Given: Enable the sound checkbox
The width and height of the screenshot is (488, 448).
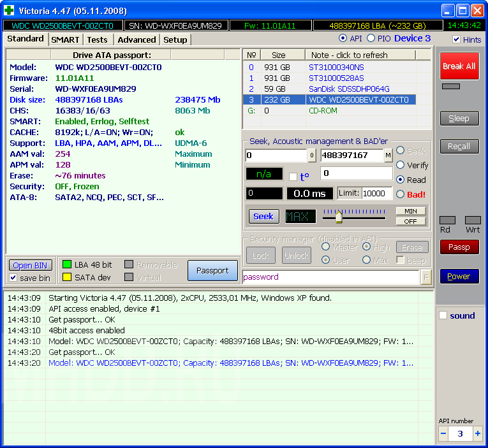Looking at the screenshot, I should pos(443,315).
